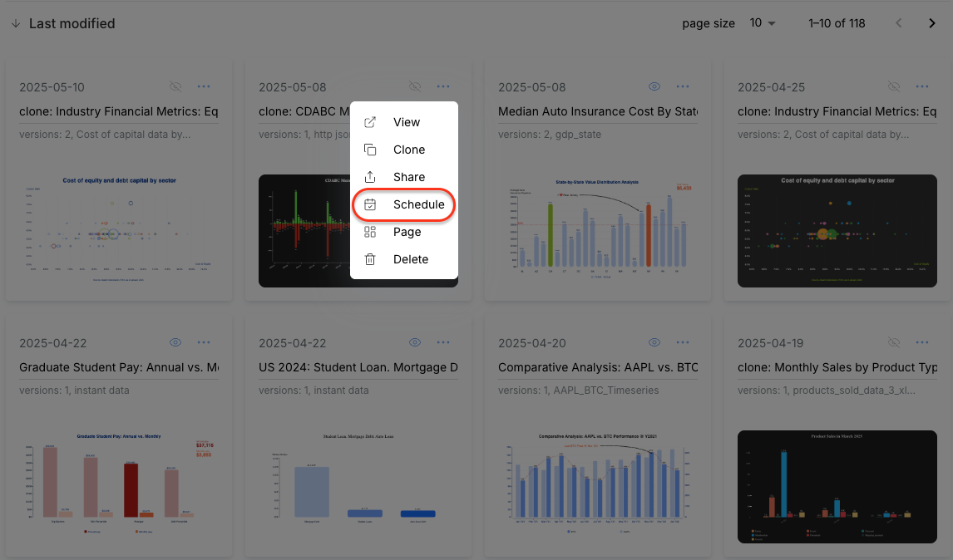The width and height of the screenshot is (953, 560).
Task: Click title 'Graduate Student Pay: Annual vs.'
Action: tap(119, 367)
